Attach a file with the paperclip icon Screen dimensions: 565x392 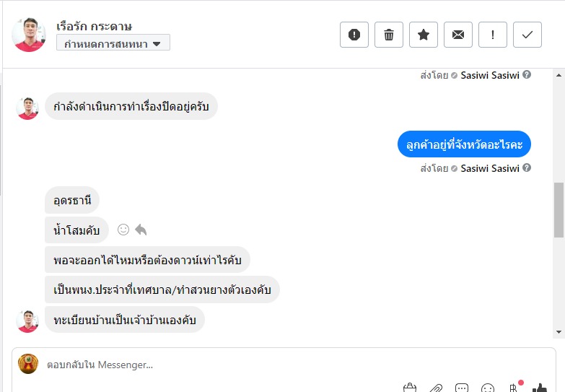tap(436, 388)
